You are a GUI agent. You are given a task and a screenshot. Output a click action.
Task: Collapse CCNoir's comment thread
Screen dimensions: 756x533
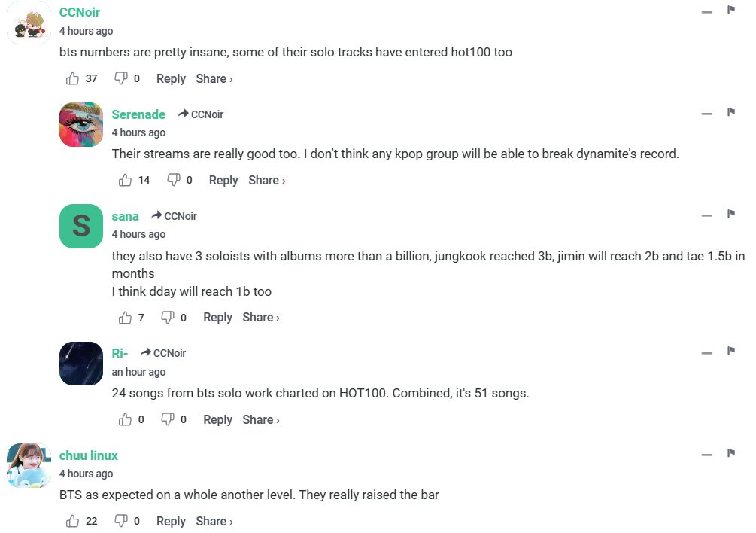706,12
